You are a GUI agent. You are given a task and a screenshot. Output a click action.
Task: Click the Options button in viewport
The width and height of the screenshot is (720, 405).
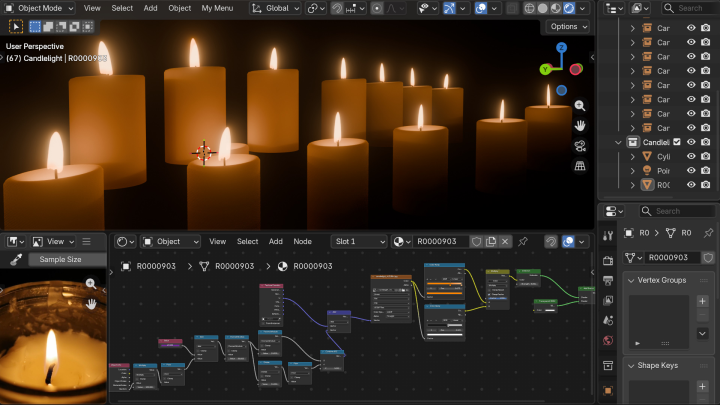point(567,27)
